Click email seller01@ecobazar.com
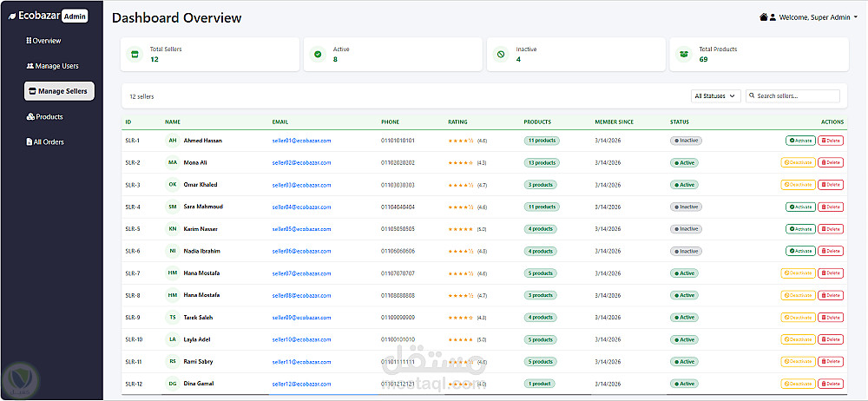Image resolution: width=868 pixels, height=401 pixels. 302,141
